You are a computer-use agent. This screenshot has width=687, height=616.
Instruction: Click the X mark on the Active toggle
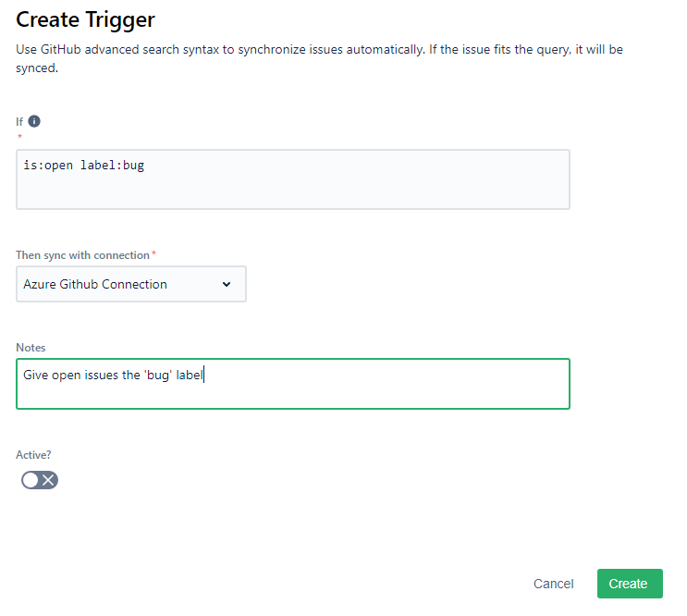[x=49, y=480]
